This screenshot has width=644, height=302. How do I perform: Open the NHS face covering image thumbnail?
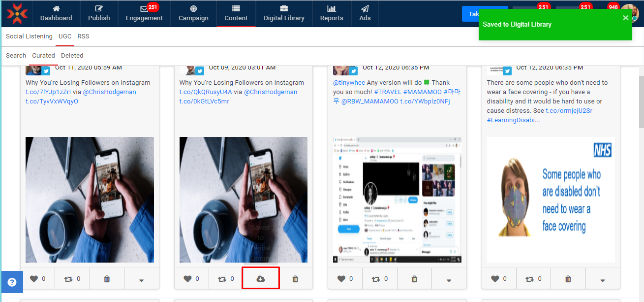tap(551, 200)
